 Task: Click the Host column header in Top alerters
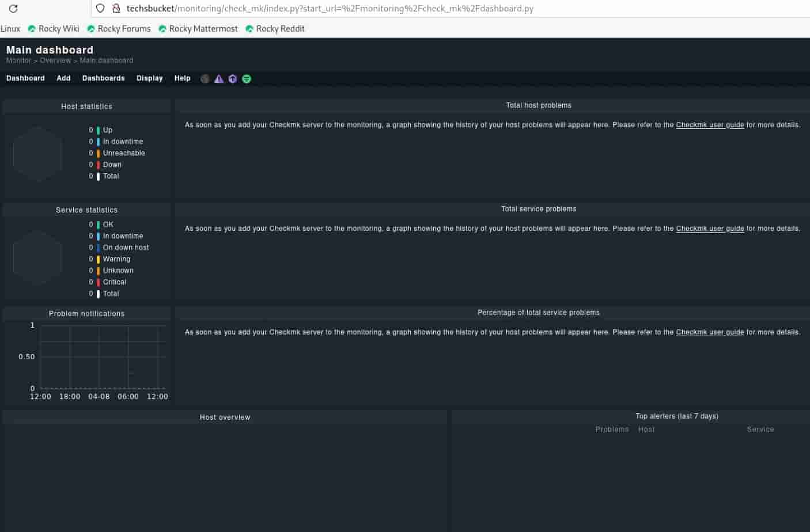click(x=646, y=430)
